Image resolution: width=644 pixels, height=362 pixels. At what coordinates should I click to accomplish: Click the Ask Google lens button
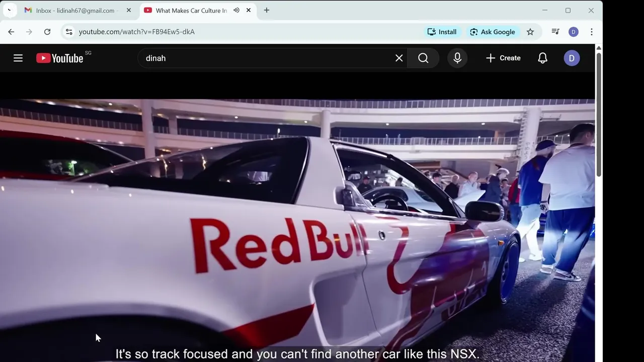(x=492, y=32)
